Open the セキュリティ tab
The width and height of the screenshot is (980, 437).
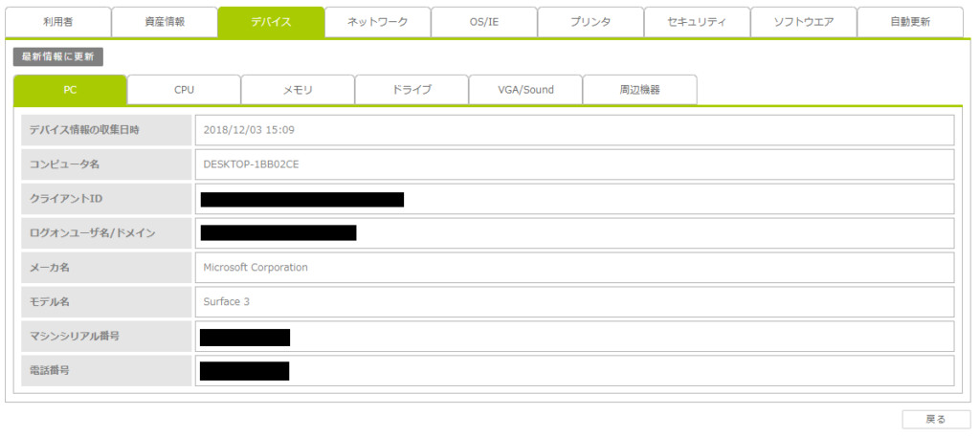pyautogui.click(x=696, y=21)
